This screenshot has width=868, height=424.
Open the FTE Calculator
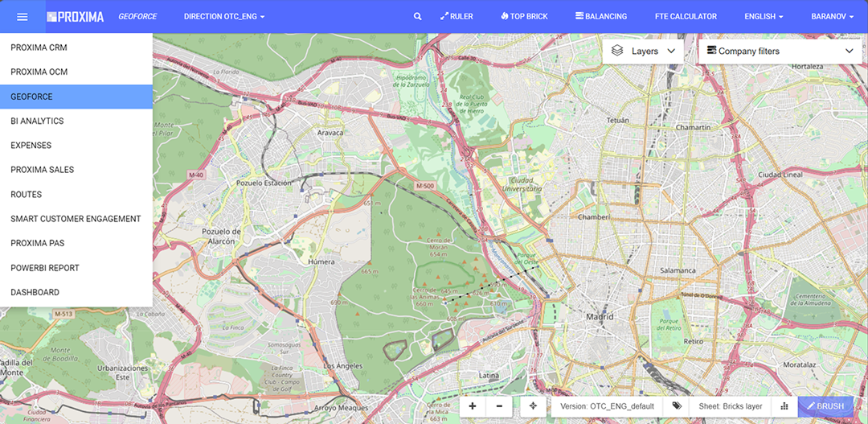[x=686, y=17]
